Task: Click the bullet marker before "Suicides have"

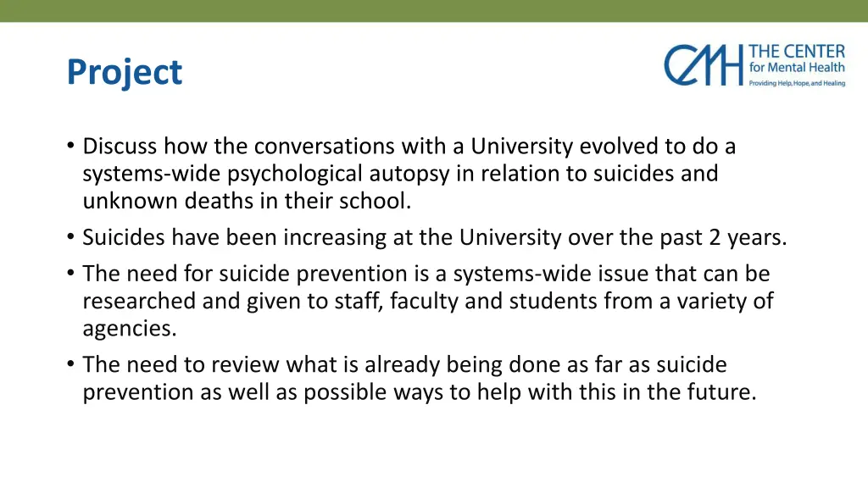Action: (70, 237)
